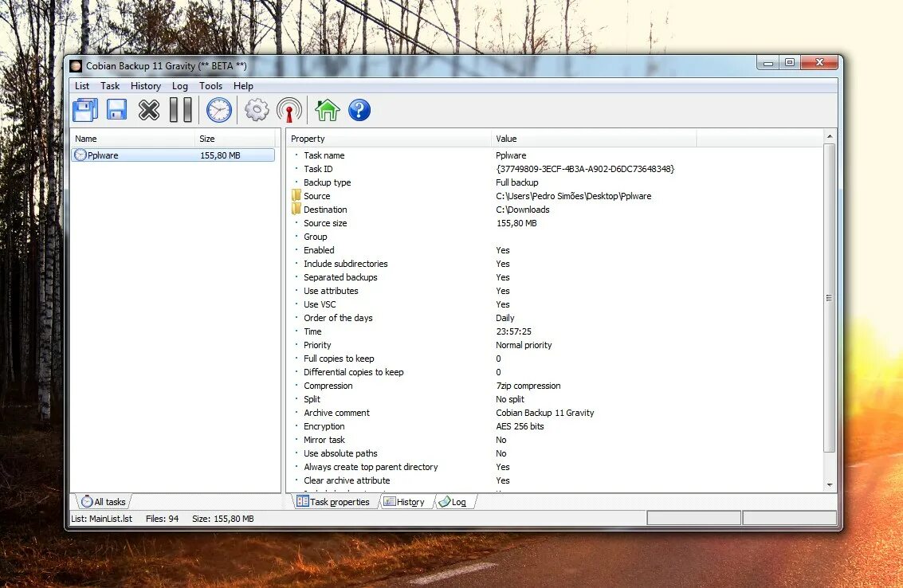The width and height of the screenshot is (903, 588).
Task: Click the Task ID GUID value
Action: coord(585,169)
